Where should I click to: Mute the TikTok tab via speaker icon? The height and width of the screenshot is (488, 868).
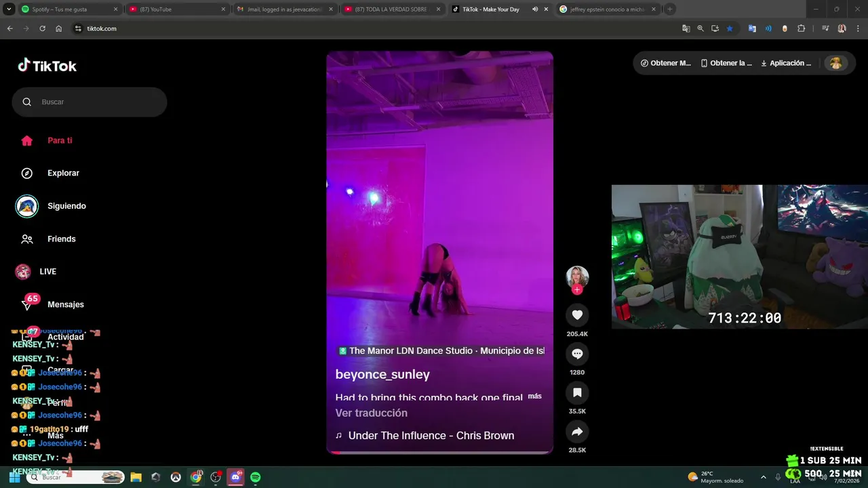tap(535, 9)
